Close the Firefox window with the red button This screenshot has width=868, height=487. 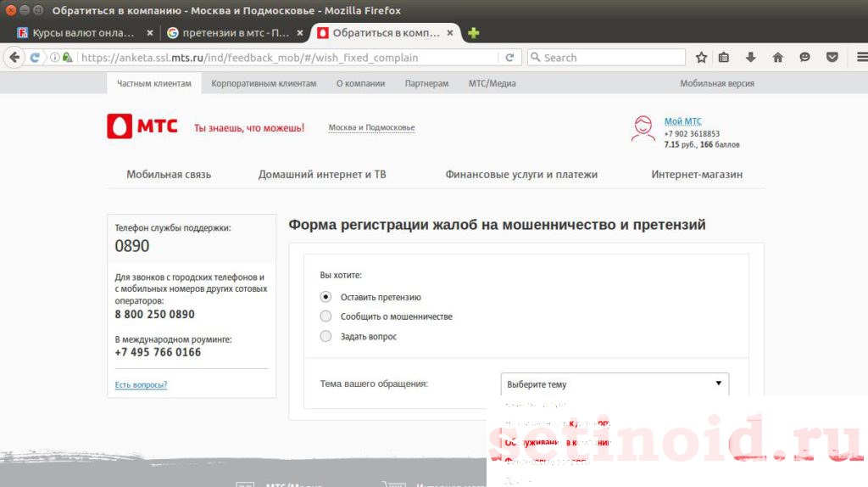tap(10, 10)
